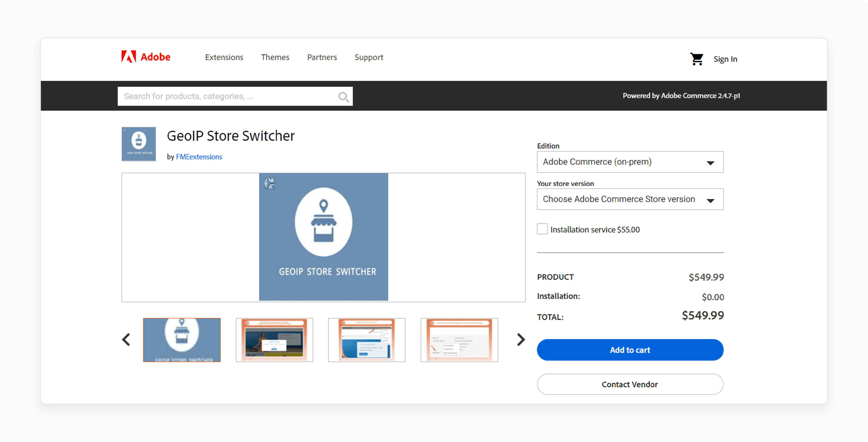Show previous gallery thumbnails arrow
This screenshot has height=442, width=868.
tap(126, 340)
